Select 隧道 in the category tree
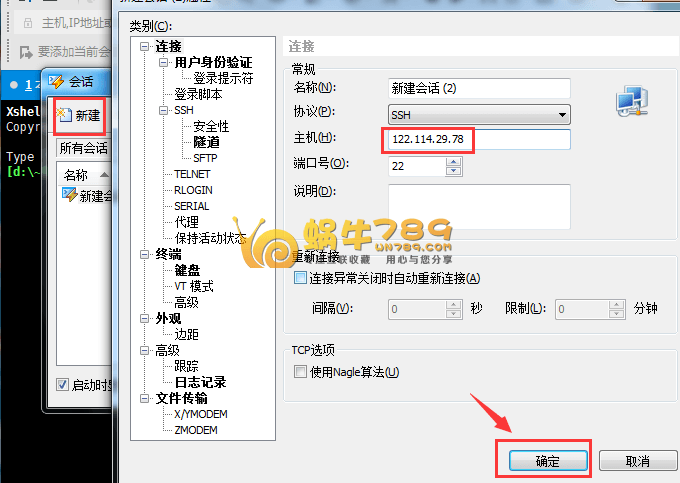This screenshot has width=680, height=483. pos(206,142)
